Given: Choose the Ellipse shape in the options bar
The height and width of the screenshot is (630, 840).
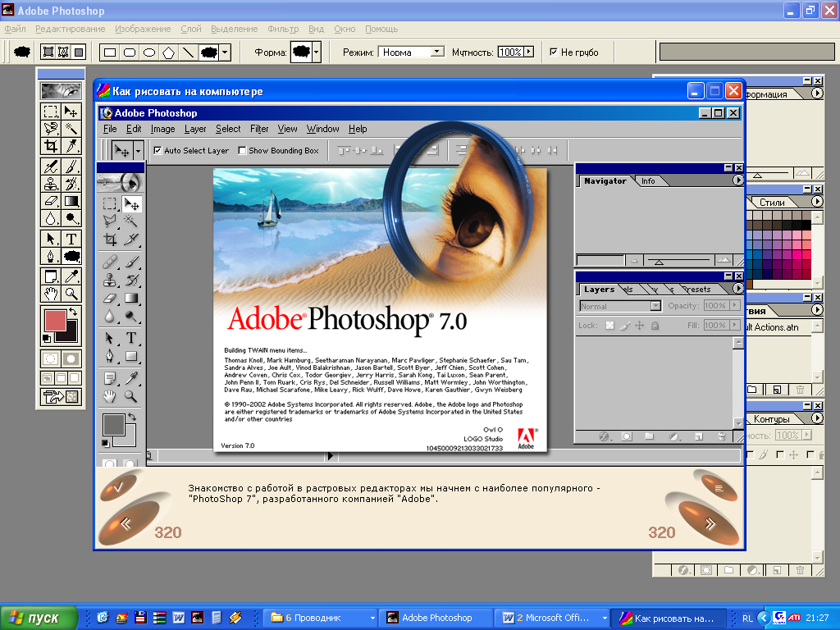Looking at the screenshot, I should pos(149,52).
